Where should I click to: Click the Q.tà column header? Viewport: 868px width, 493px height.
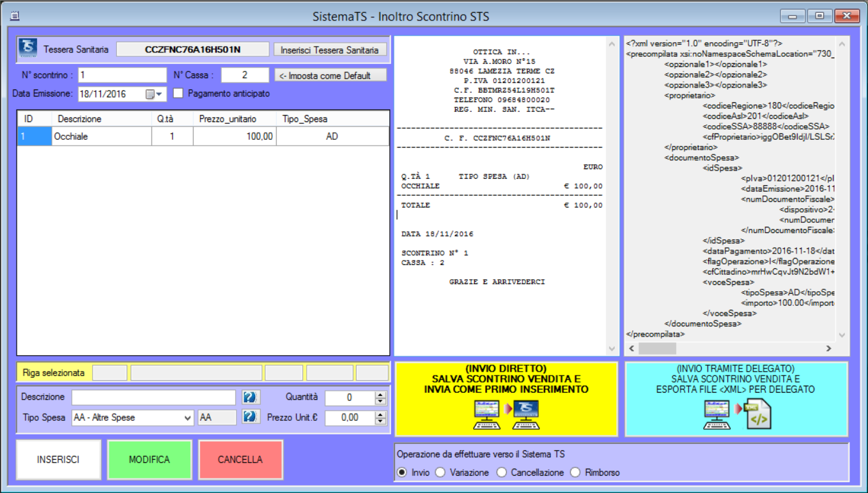(x=172, y=119)
